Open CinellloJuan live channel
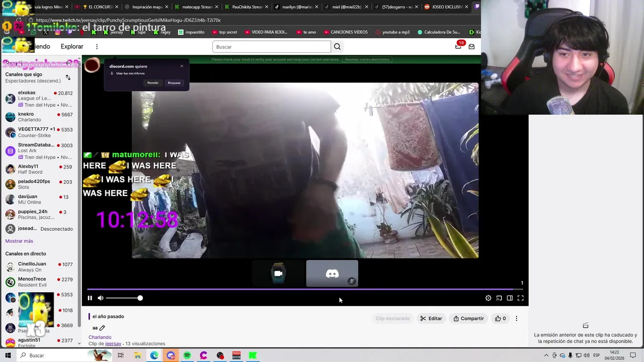 click(39, 267)
